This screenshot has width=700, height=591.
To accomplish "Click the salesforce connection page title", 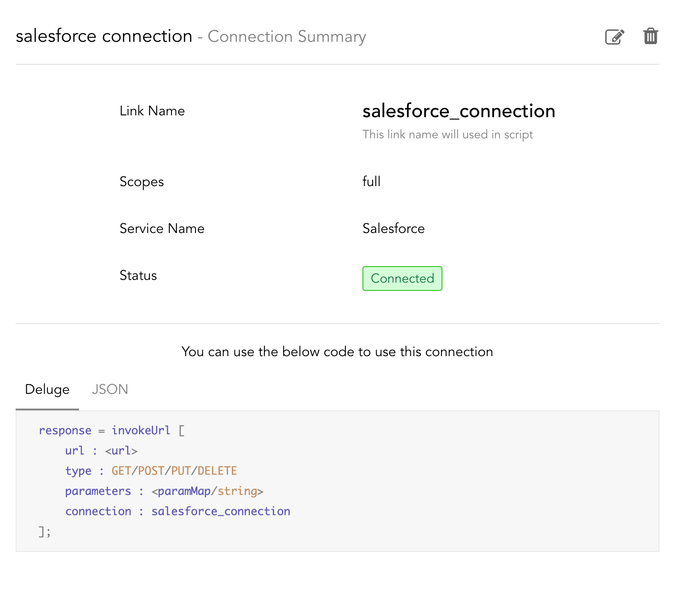I will tap(103, 36).
